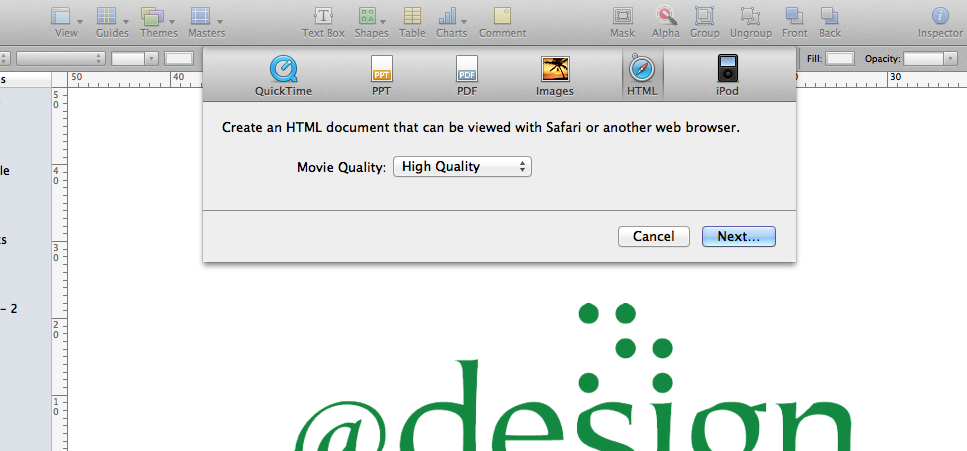
Task: Select the Alpha tool
Action: click(665, 22)
